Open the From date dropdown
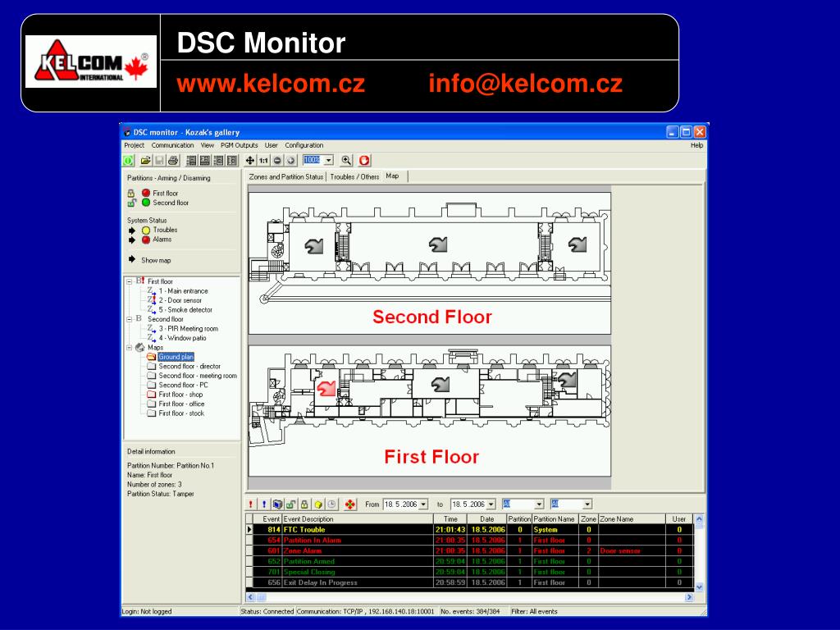The image size is (840, 630). [x=424, y=504]
